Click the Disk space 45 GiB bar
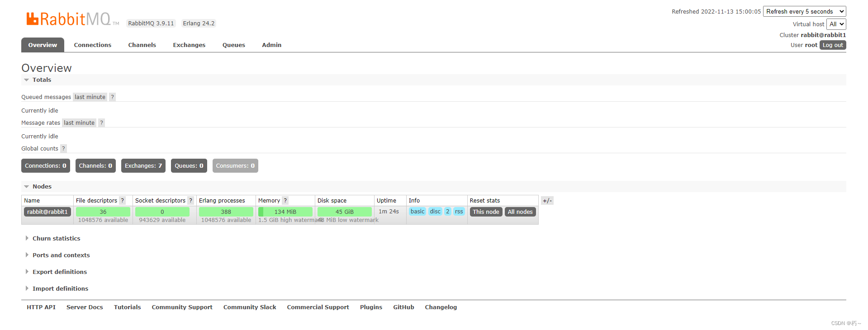868x330 pixels. pyautogui.click(x=345, y=212)
